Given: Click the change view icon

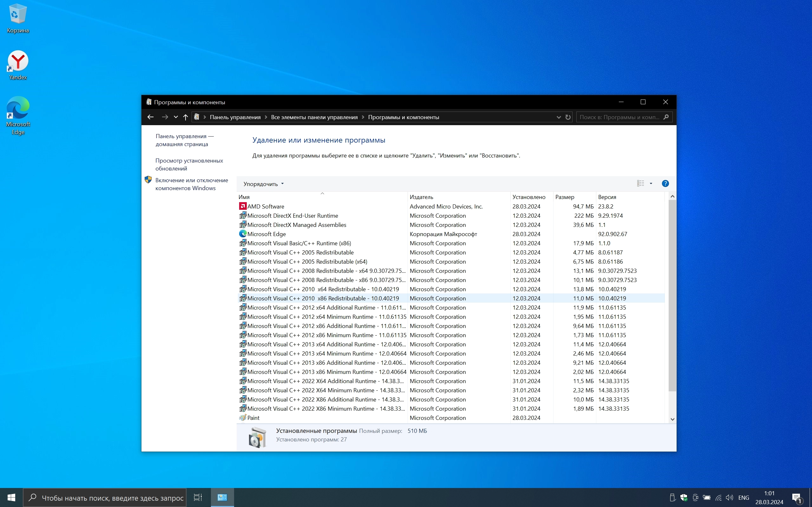Looking at the screenshot, I should (640, 183).
